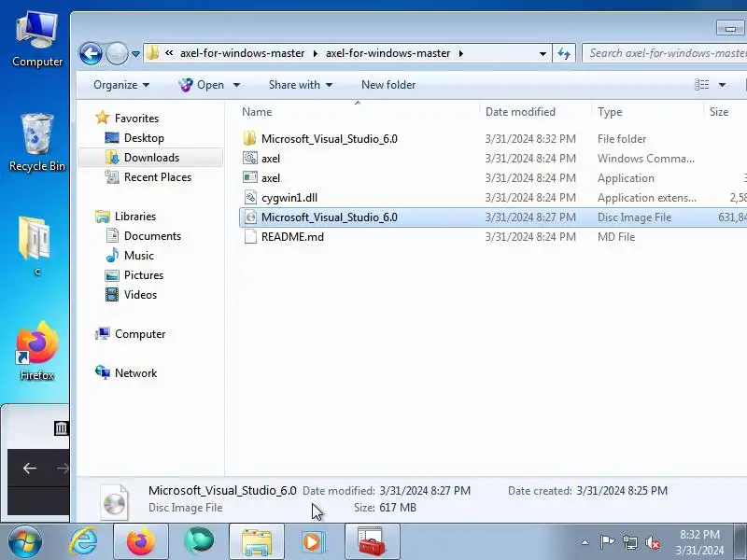Expand the double-chevron breadcrumb overflow
747x560 pixels.
169,53
